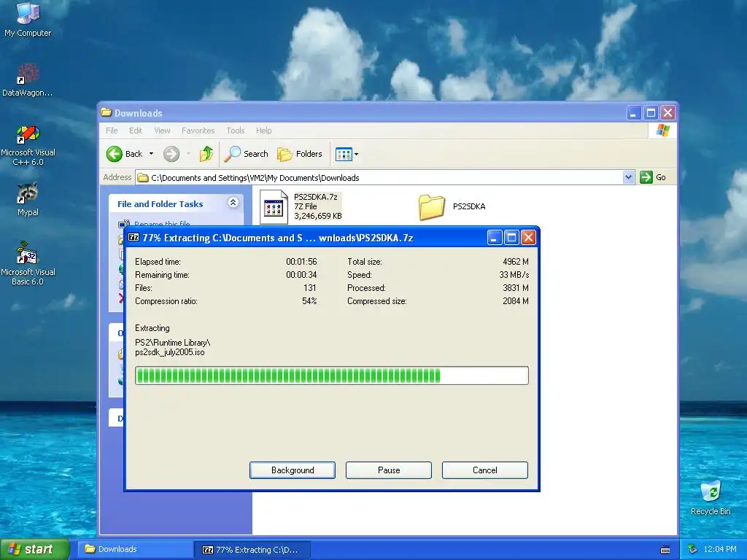
Task: Click the network tray icon near clock
Action: [693, 549]
